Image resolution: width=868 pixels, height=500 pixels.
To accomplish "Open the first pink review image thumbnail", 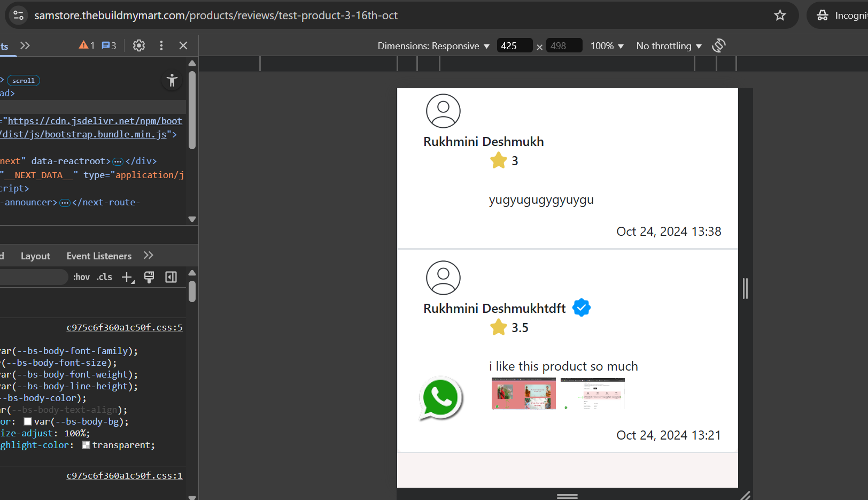I will click(524, 394).
